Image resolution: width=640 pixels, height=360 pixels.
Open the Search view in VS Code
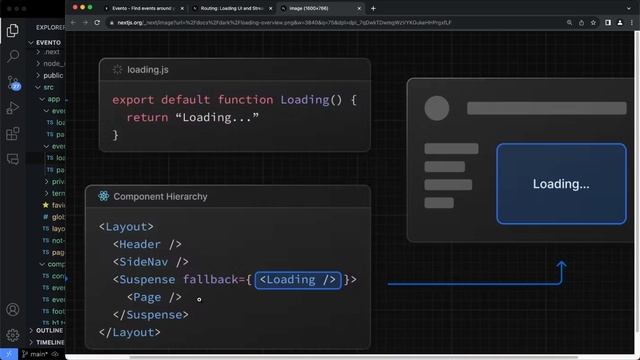coord(13,56)
